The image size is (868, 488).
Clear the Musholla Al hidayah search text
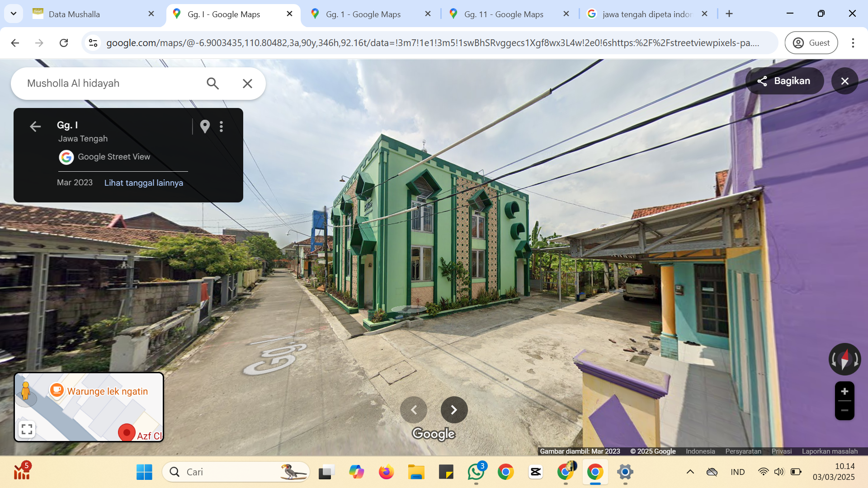pyautogui.click(x=247, y=83)
